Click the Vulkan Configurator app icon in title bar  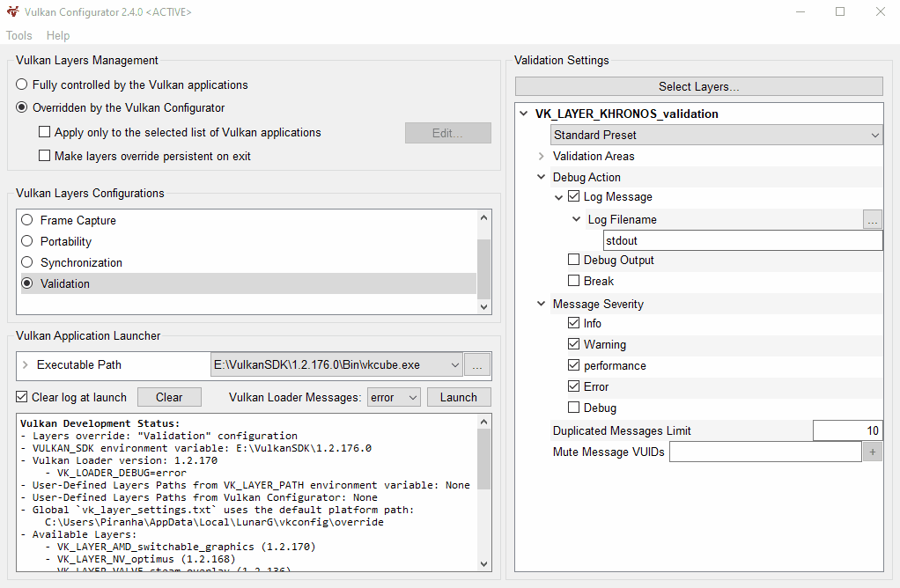coord(12,11)
